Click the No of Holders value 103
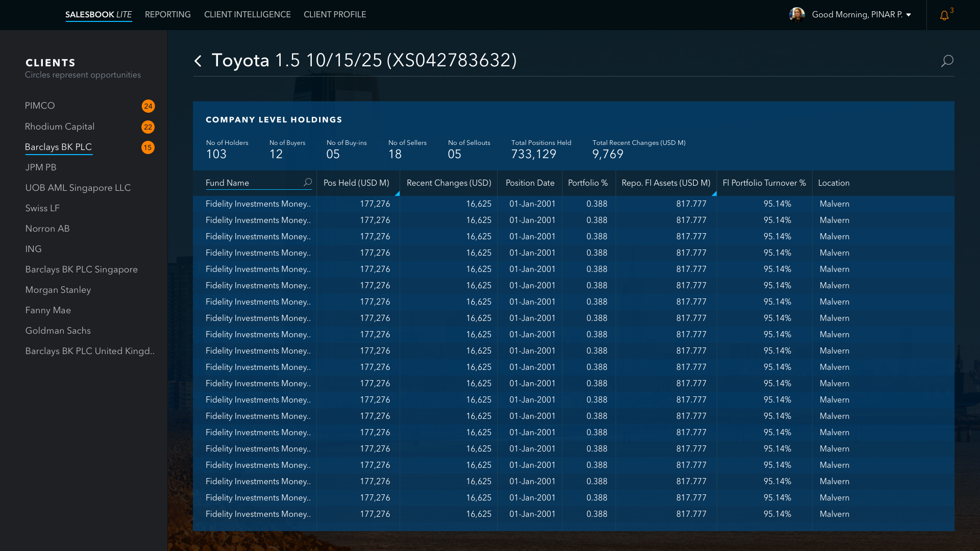Screen dimensions: 980x551 [216, 154]
